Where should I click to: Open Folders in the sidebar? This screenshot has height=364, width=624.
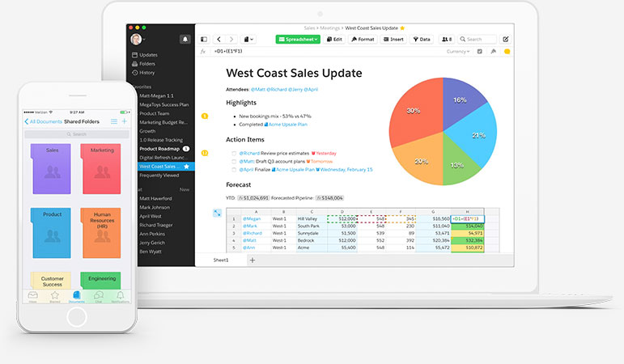143,64
